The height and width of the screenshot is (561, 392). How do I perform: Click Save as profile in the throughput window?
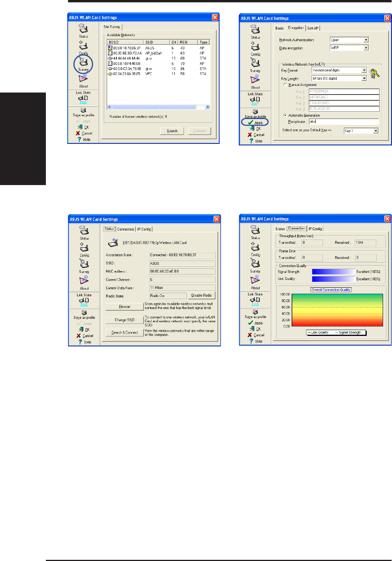pyautogui.click(x=255, y=314)
